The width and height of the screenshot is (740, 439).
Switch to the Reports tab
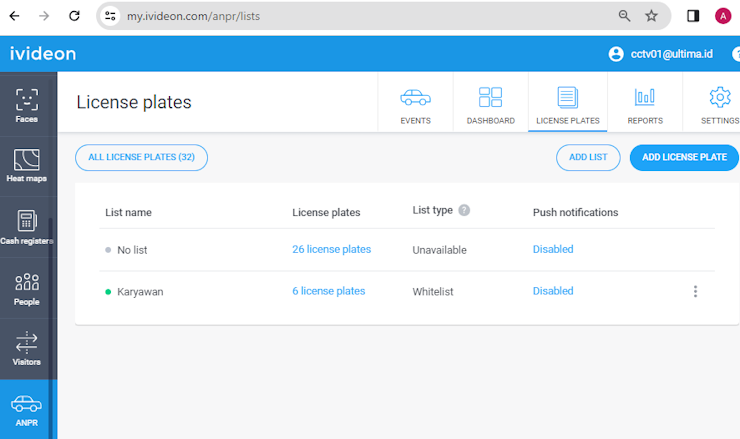tap(645, 105)
